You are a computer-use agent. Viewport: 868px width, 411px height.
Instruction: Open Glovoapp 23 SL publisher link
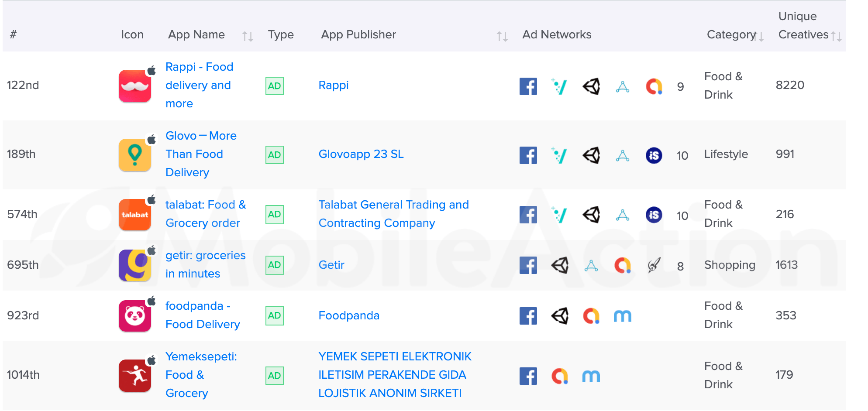pos(361,154)
